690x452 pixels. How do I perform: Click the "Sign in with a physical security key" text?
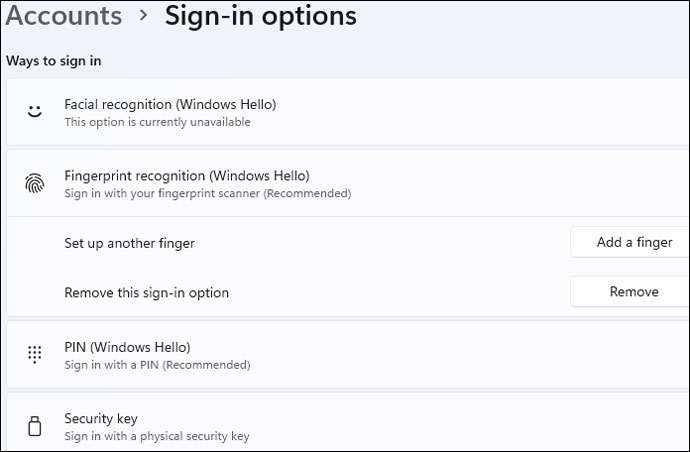point(156,436)
